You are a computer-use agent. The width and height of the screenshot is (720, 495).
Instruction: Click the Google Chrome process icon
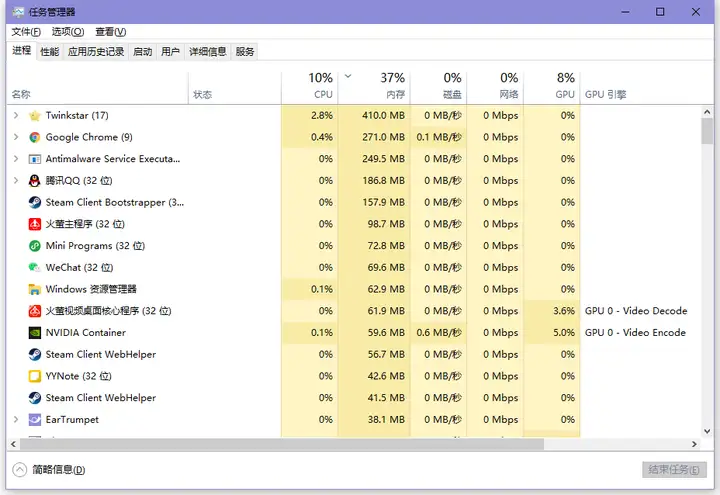[x=35, y=137]
